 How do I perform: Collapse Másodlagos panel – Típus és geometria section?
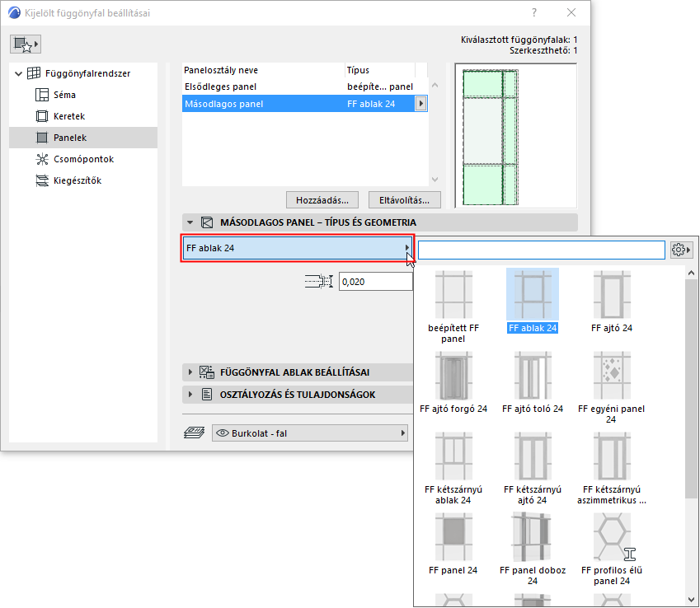(190, 222)
